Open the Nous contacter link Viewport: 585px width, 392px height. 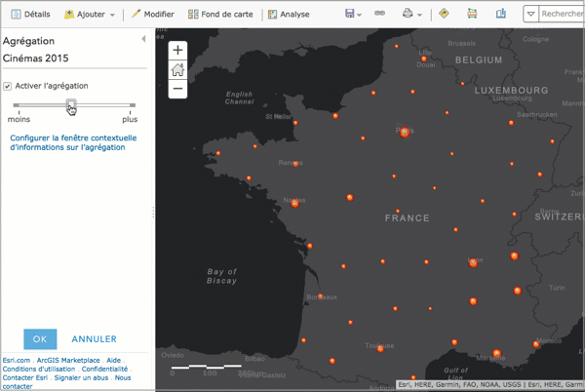(66, 382)
